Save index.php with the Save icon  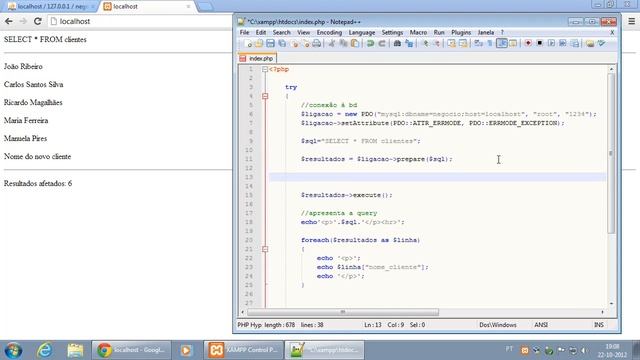[270, 43]
